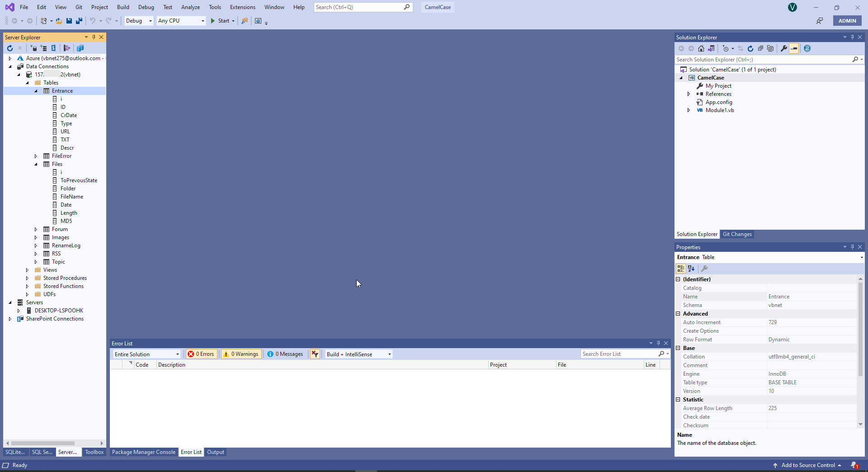
Task: Click Connect to Database icon in Server Explorer
Action: tap(33, 48)
